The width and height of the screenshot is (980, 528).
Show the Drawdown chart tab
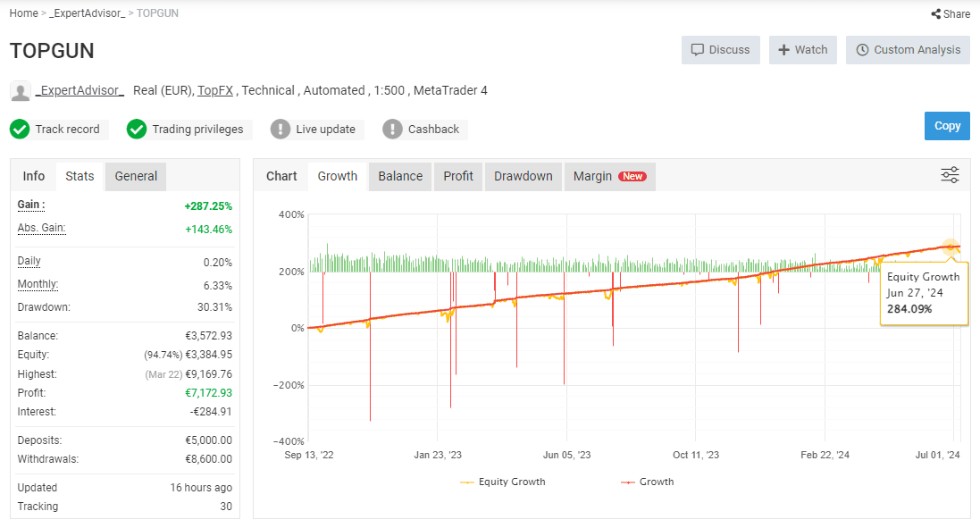tap(524, 176)
